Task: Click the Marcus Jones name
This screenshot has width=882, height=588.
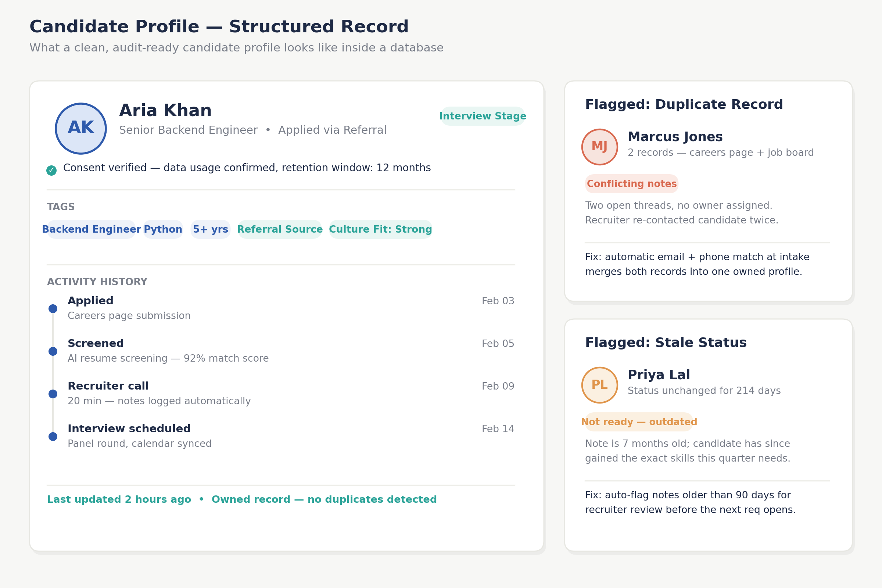Action: click(675, 137)
